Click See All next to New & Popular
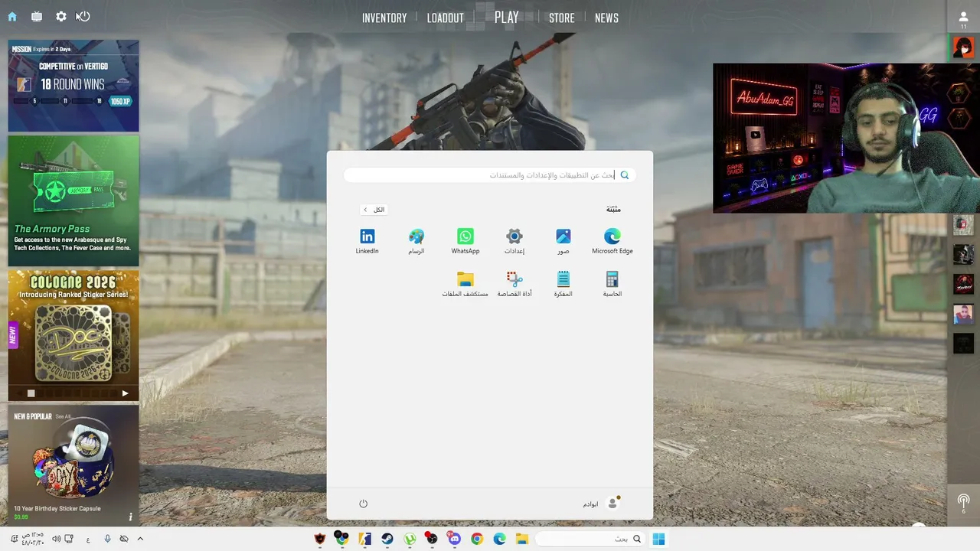Viewport: 980px width, 551px height. pyautogui.click(x=63, y=417)
